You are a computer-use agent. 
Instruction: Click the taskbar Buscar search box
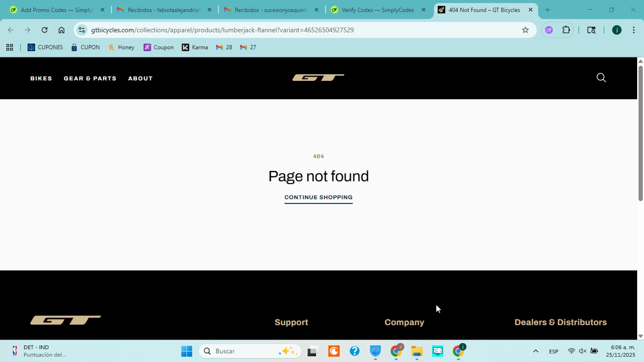(x=249, y=351)
